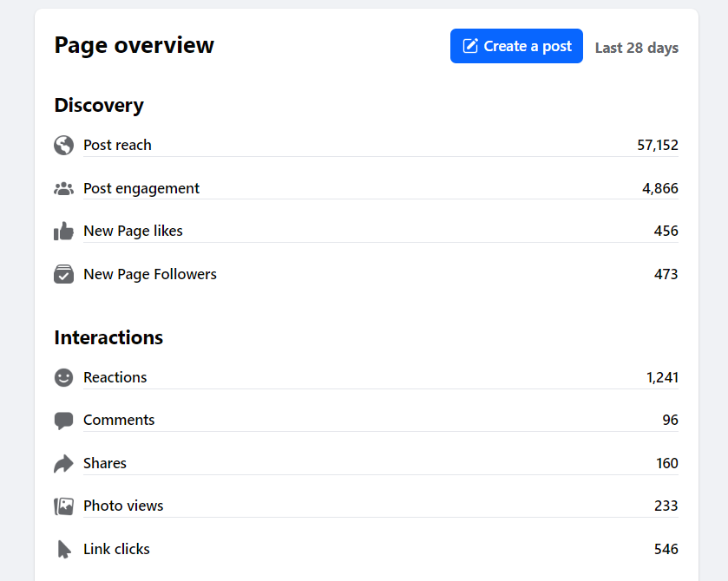The height and width of the screenshot is (581, 728).
Task: Click the smiley face Reactions icon
Action: 63,377
